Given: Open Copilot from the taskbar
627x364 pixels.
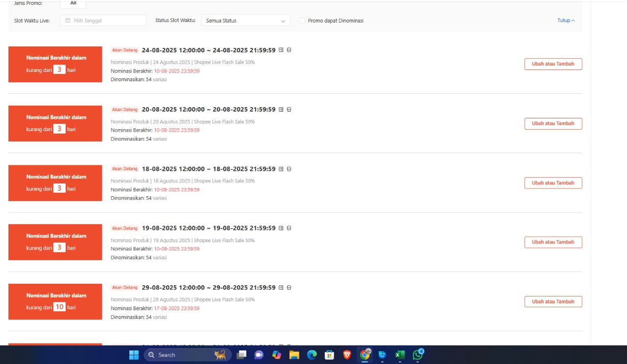Looking at the screenshot, I should 277,355.
